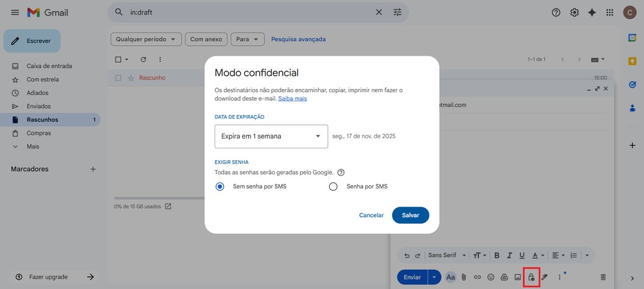The image size is (644, 289).
Task: Insert file using Google Drive icon
Action: click(504, 277)
